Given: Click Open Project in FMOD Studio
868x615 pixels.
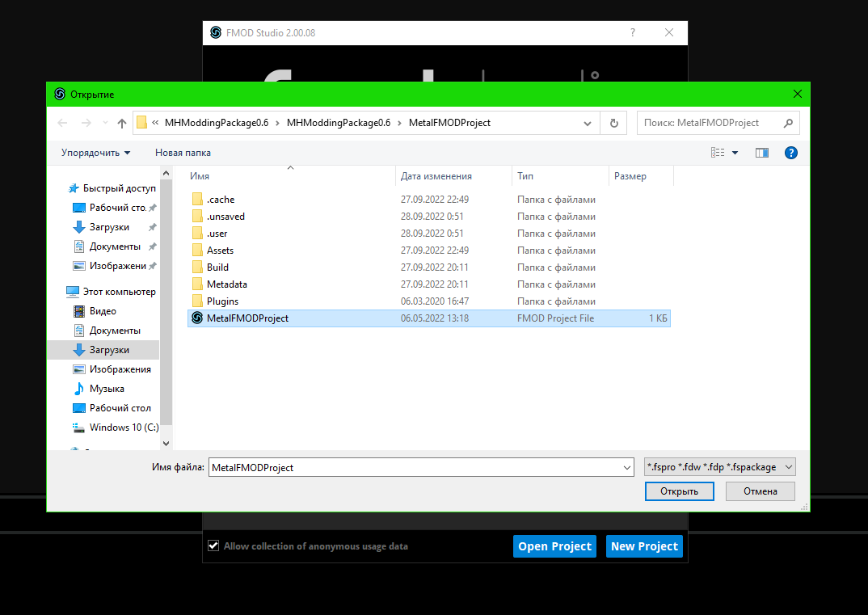Looking at the screenshot, I should (554, 546).
